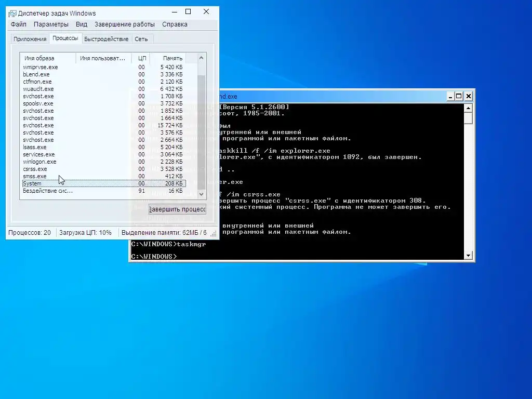The height and width of the screenshot is (399, 532).
Task: Select svchost.exe using 15 724 КБ
Action: pos(103,125)
